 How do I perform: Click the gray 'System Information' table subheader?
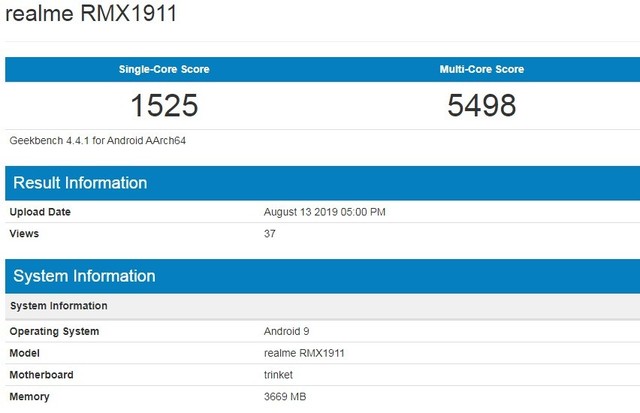59,306
